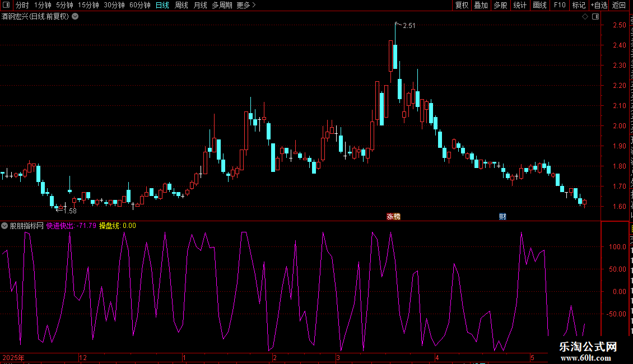Screen dimensions: 633x364
Task: Expand the 更多 periods menu
Action: click(246, 5)
